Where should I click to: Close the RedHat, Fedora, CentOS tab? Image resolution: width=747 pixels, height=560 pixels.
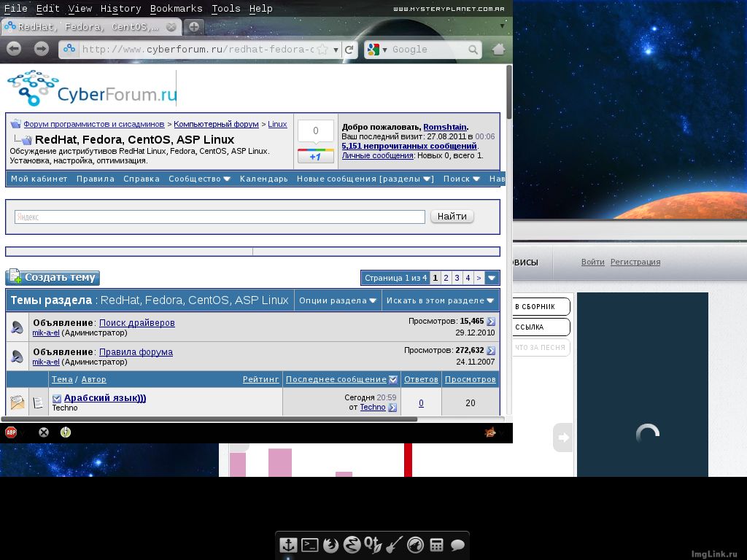click(x=171, y=27)
